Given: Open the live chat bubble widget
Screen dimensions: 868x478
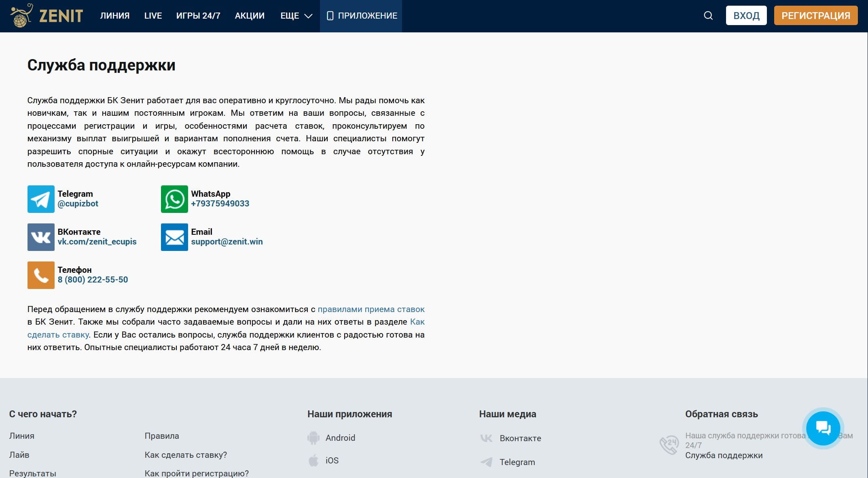Looking at the screenshot, I should point(823,428).
